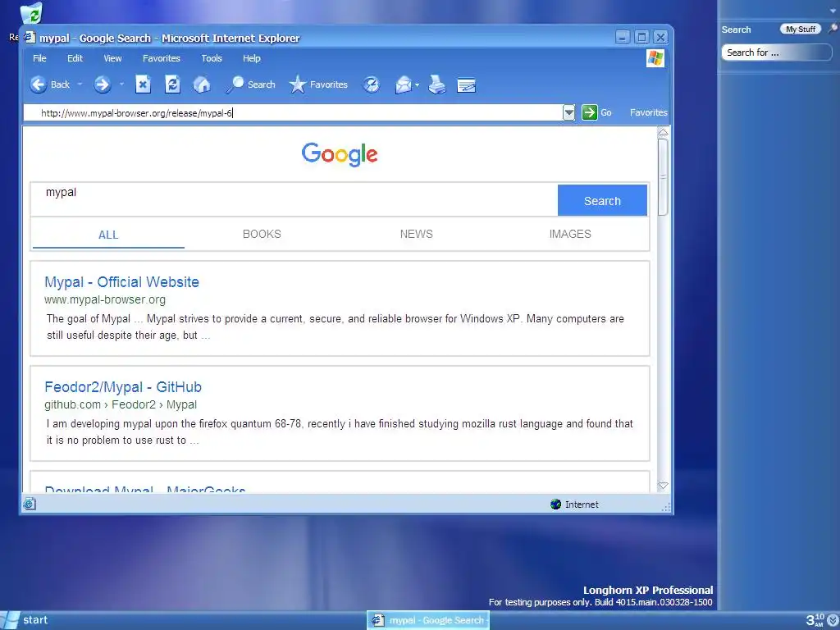Open the Search pane from toolbar
This screenshot has height=630, width=840.
tap(250, 84)
